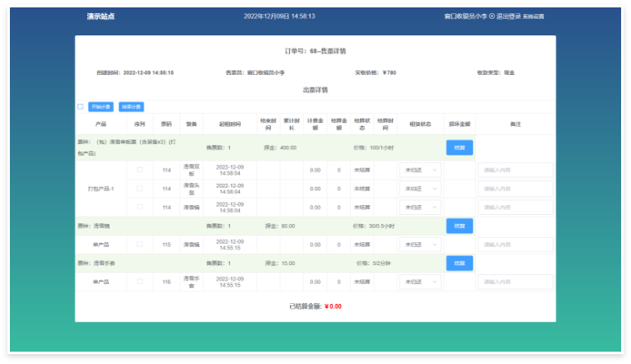Click 结算 for the 滑雪镜 ticket type
631x364 pixels.
(x=459, y=226)
